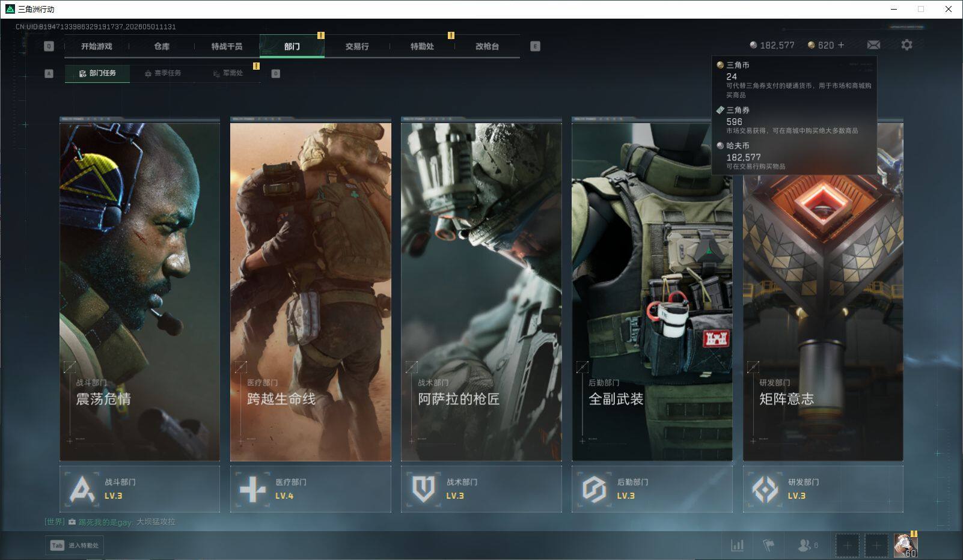963x560 pixels.
Task: Open the mail envelope icon
Action: [x=873, y=45]
